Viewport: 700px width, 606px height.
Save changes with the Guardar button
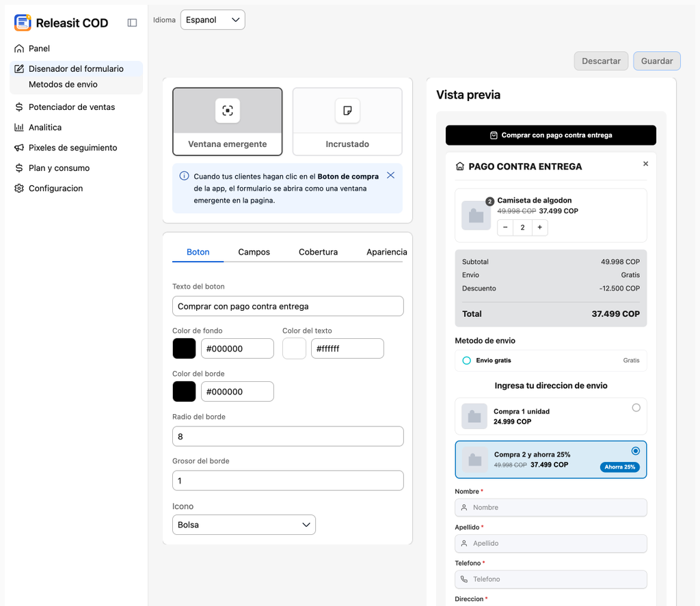click(x=657, y=61)
